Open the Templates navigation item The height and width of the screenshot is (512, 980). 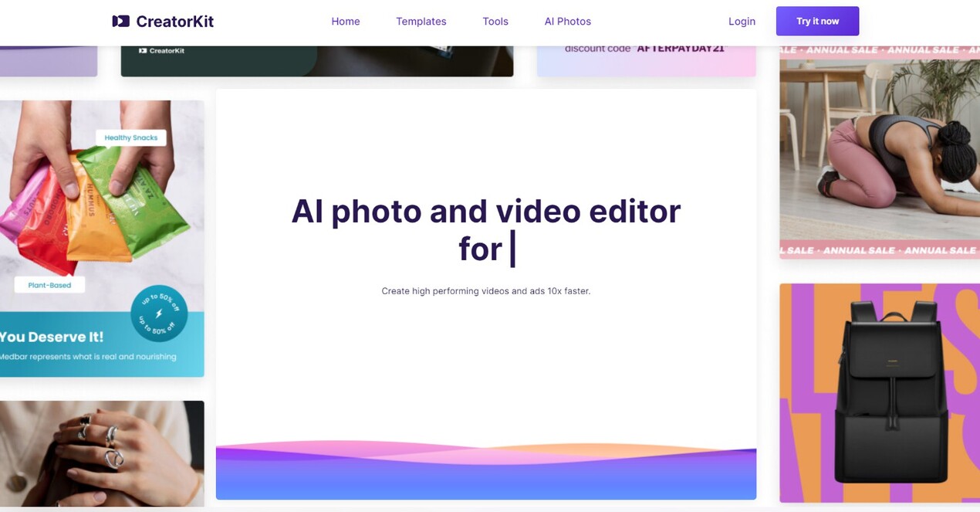(421, 21)
